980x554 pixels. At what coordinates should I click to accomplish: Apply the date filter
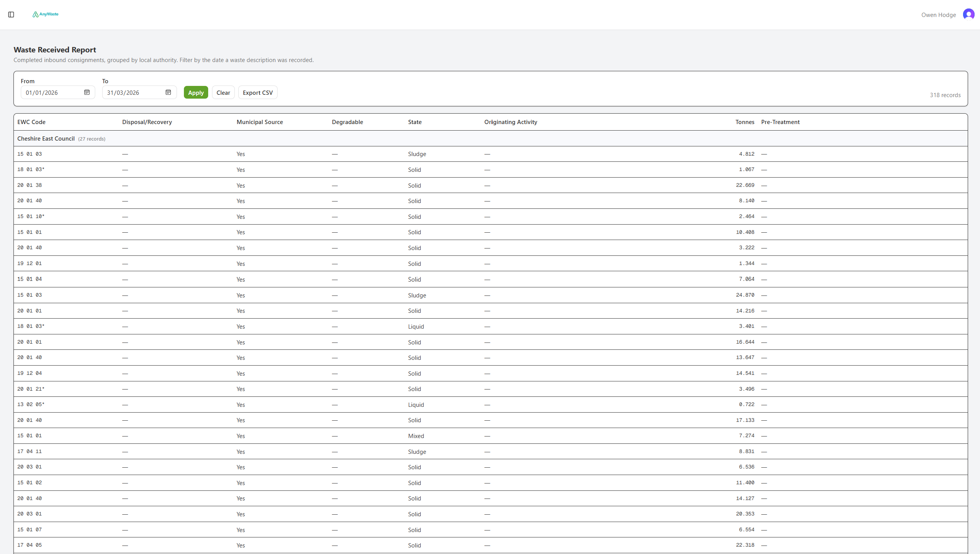click(196, 92)
